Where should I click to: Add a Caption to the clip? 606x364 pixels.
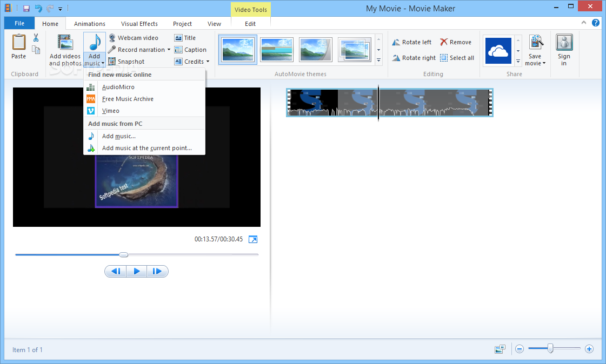click(x=190, y=50)
